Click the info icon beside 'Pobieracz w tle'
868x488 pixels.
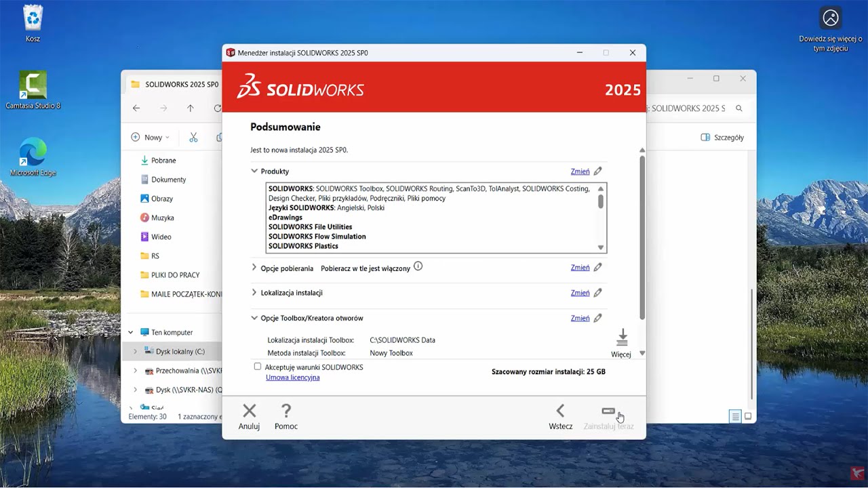(x=418, y=266)
